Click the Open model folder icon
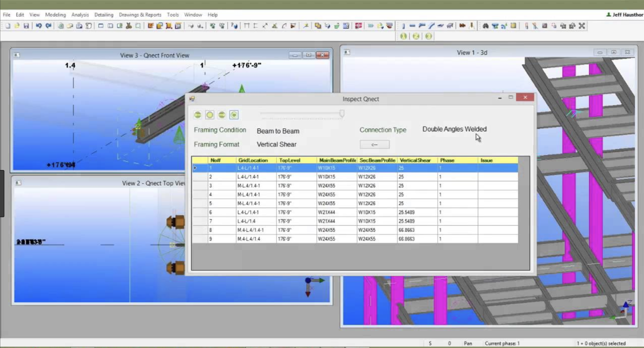The height and width of the screenshot is (348, 644). [17, 26]
